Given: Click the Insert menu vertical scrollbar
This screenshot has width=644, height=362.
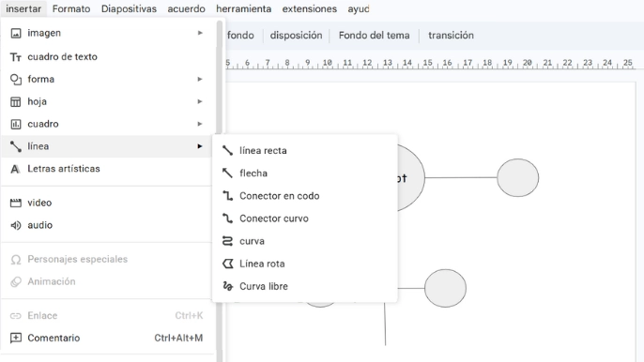Looking at the screenshot, I should [x=220, y=78].
